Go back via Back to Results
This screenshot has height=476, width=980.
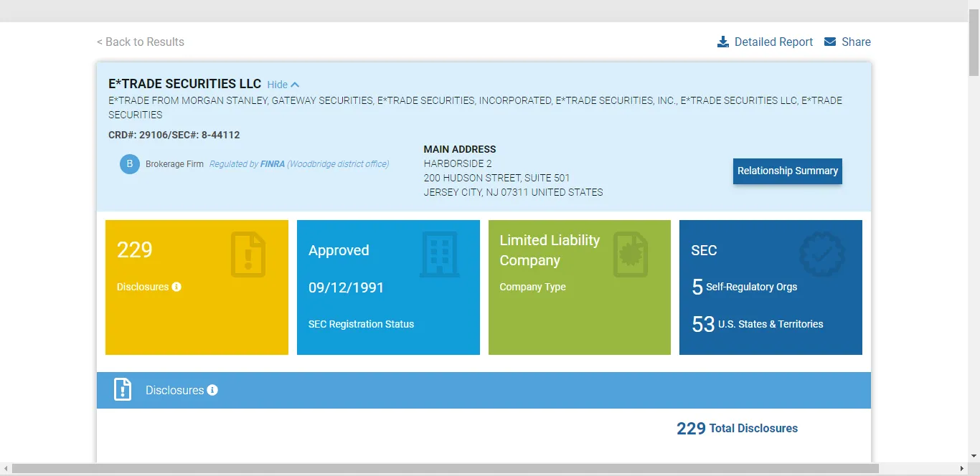(141, 42)
